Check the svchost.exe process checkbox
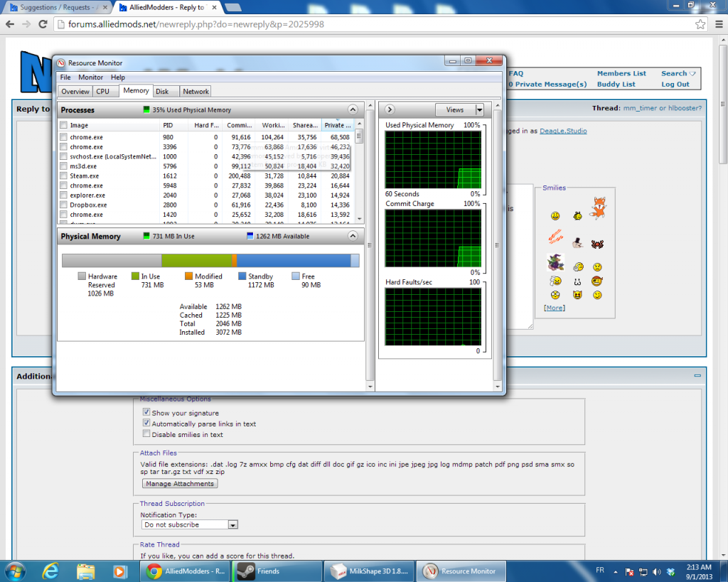Viewport: 728px width, 582px height. tap(63, 156)
